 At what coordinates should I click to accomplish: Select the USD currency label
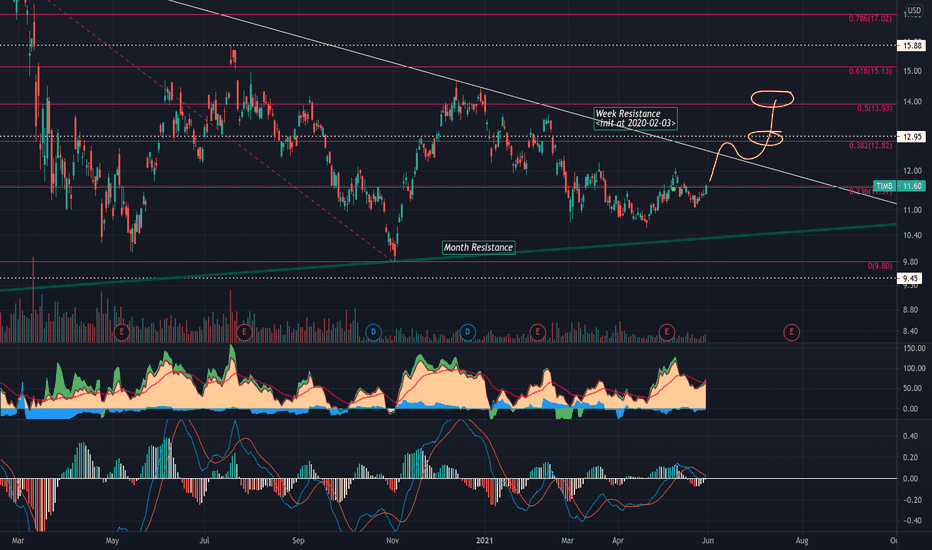pyautogui.click(x=914, y=11)
